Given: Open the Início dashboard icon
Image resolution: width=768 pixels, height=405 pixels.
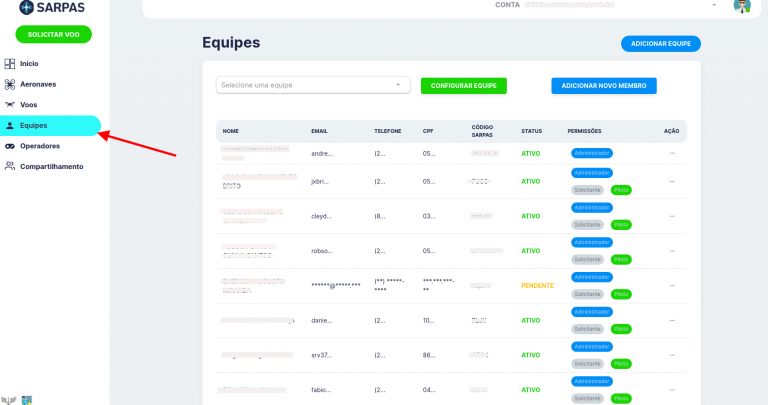Looking at the screenshot, I should click(10, 64).
